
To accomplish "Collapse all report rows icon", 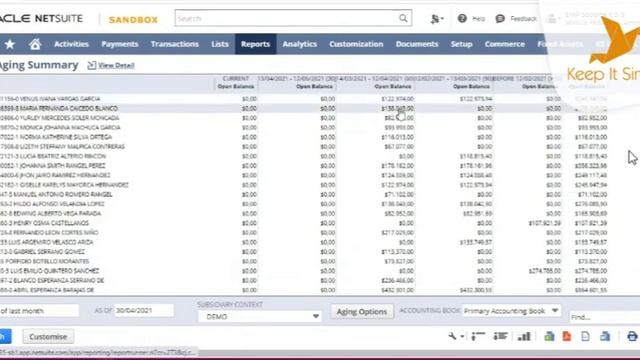I will pos(478,336).
